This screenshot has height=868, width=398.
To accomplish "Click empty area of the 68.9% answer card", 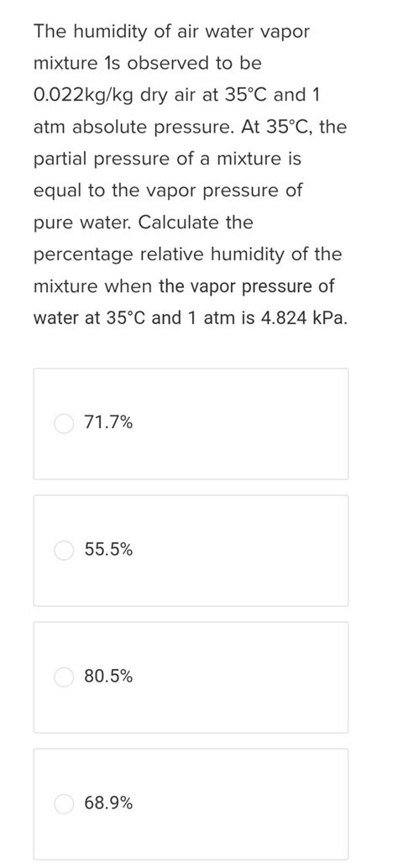I will (238, 804).
